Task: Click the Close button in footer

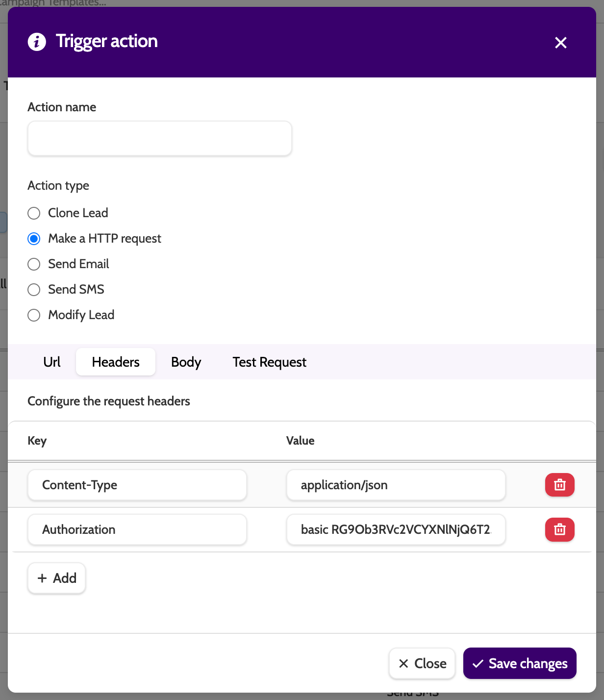Action: 422,663
